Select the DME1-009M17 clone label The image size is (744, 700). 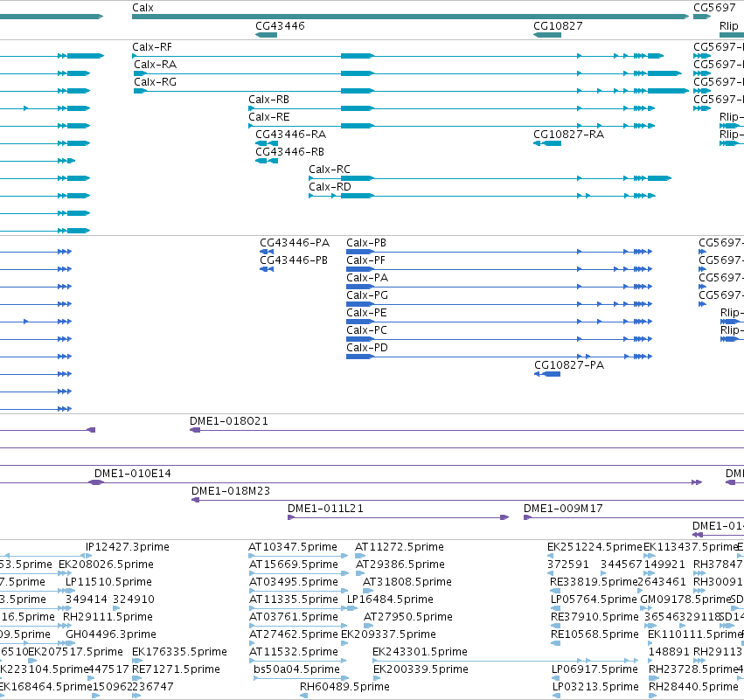coord(563,509)
